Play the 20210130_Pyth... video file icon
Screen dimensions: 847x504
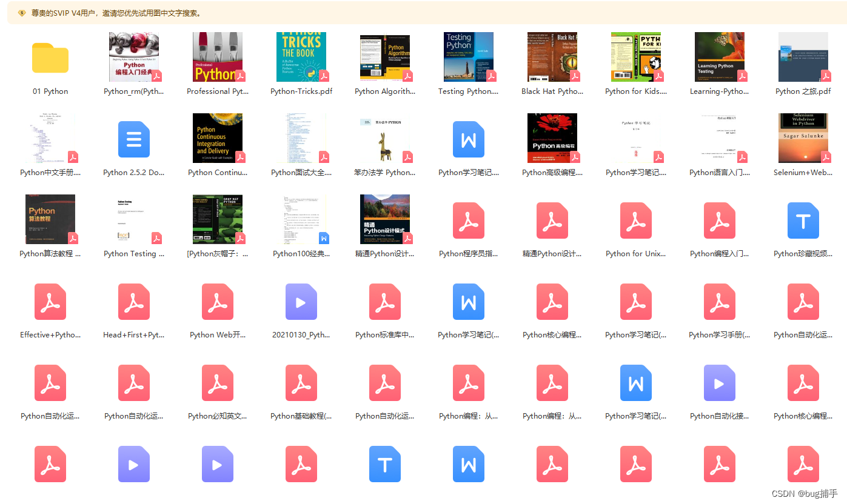[301, 302]
